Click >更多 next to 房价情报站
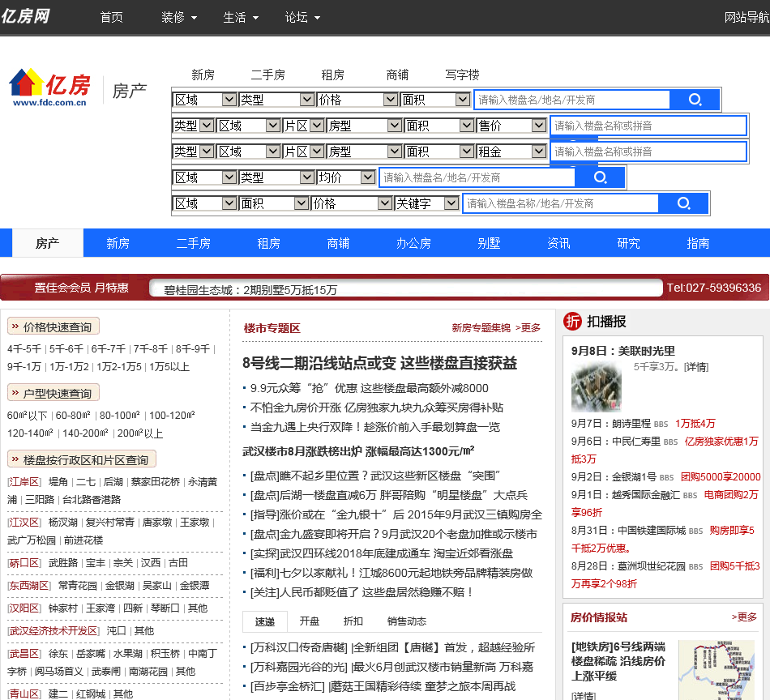Screen dimensions: 770x700 click(744, 617)
